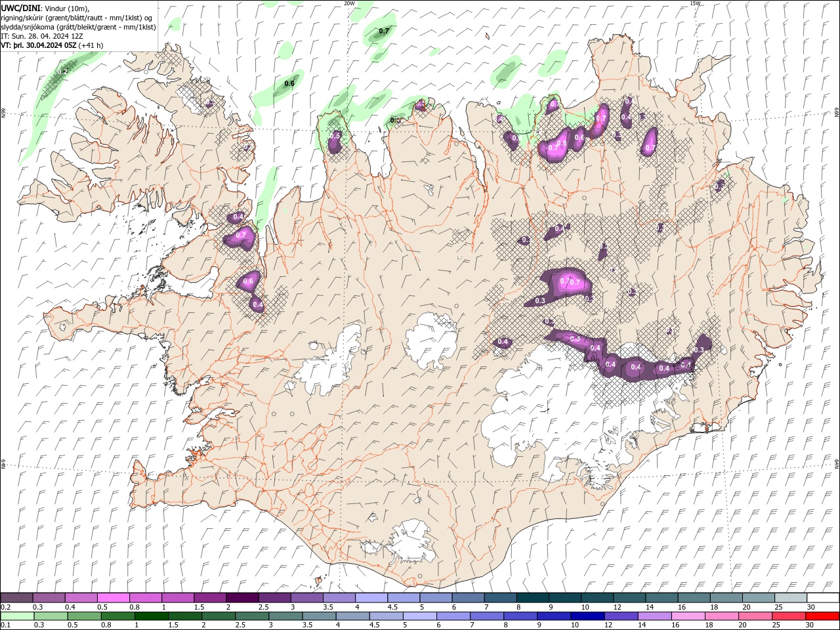
Task: Click the 12 label under the rain legend
Action: click(x=608, y=625)
